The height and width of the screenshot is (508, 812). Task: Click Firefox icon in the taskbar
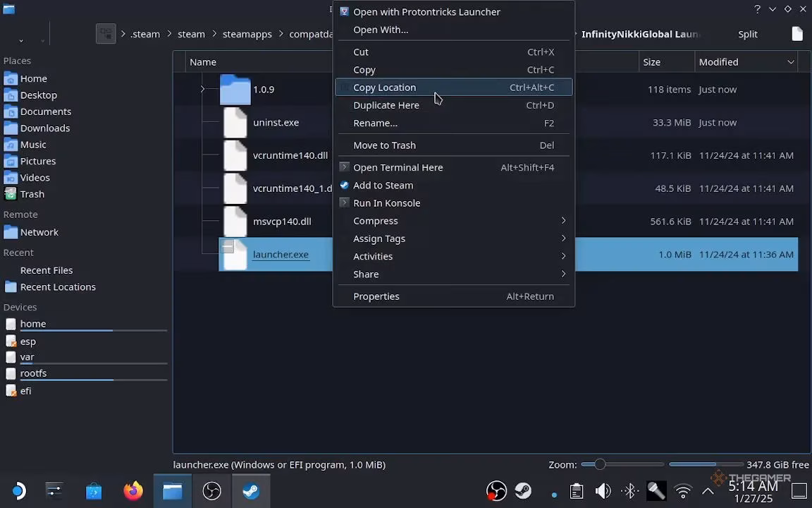click(x=133, y=490)
